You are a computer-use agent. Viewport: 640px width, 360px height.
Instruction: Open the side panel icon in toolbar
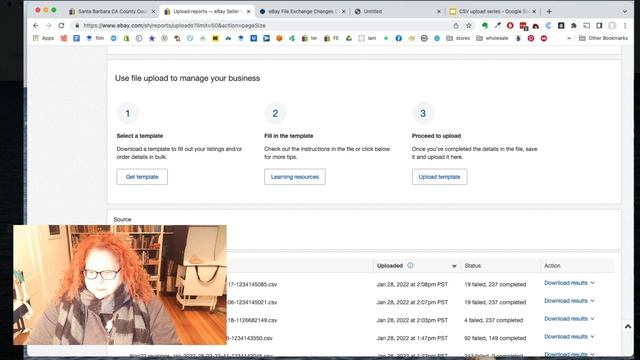click(x=599, y=25)
